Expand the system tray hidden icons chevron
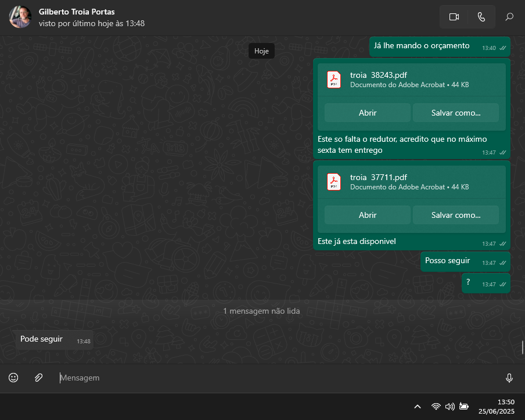The height and width of the screenshot is (420, 525). 417,407
